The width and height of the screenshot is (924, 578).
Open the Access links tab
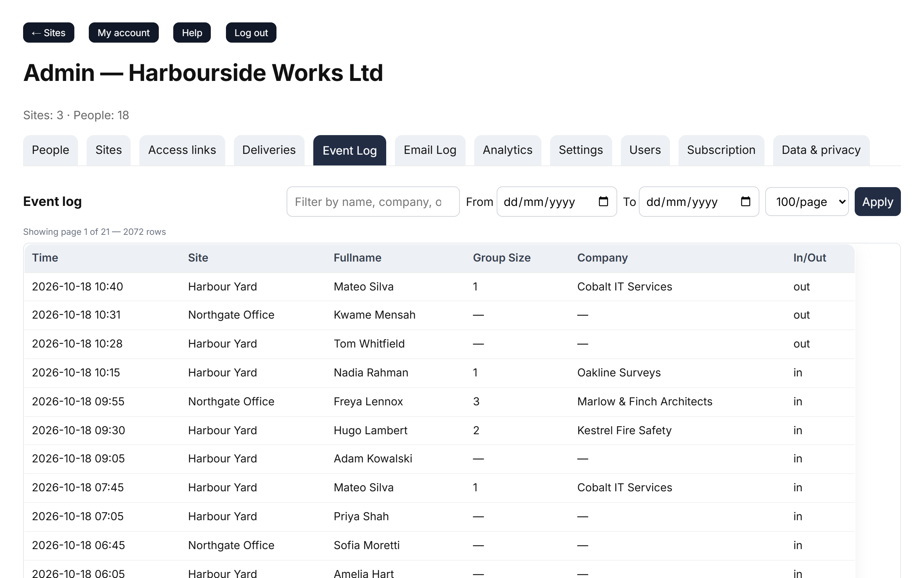pos(182,150)
